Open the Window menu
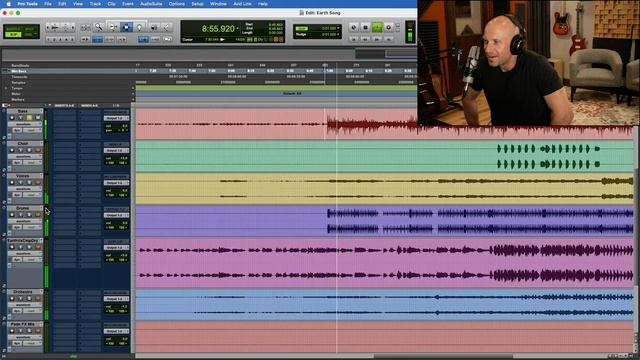The height and width of the screenshot is (360, 640). (218, 4)
